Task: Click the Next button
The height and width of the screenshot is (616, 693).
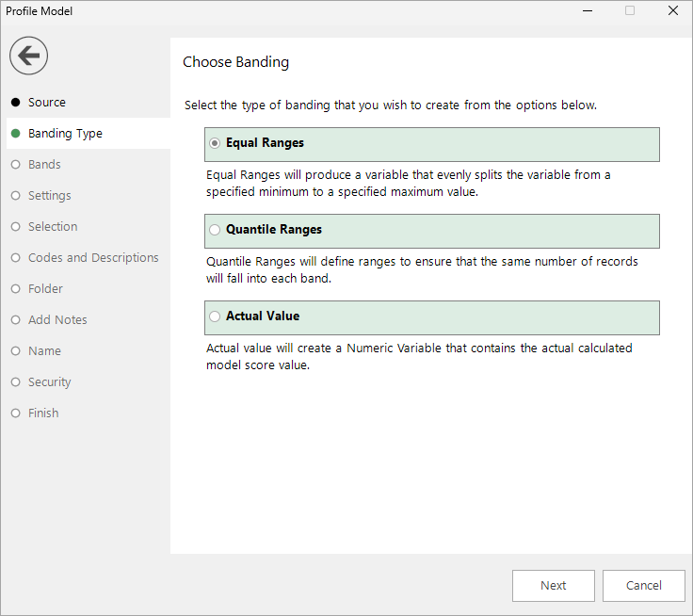Action: point(554,586)
